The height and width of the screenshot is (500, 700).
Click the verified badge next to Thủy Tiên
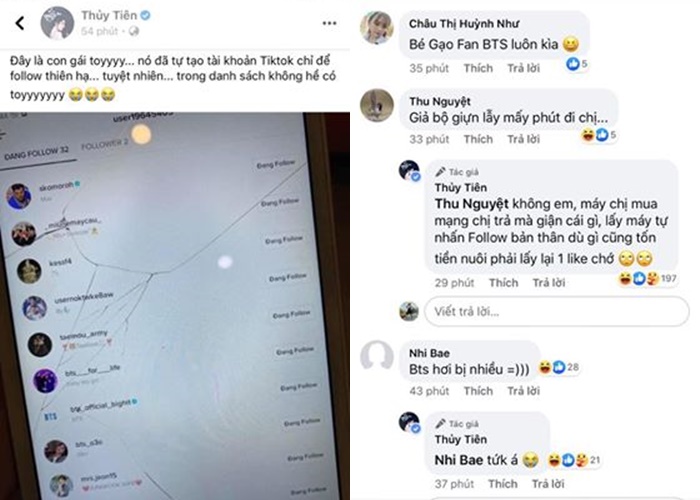[146, 16]
